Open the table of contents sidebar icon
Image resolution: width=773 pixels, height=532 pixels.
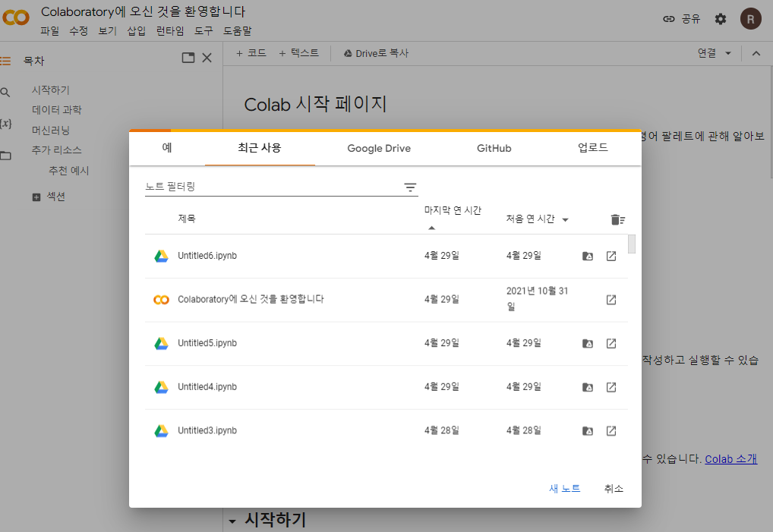point(5,61)
